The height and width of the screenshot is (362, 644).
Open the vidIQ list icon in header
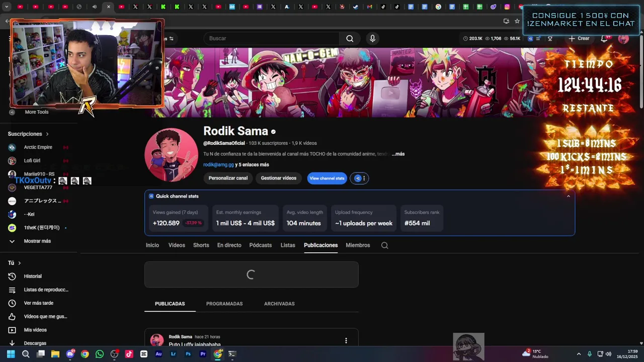click(538, 38)
